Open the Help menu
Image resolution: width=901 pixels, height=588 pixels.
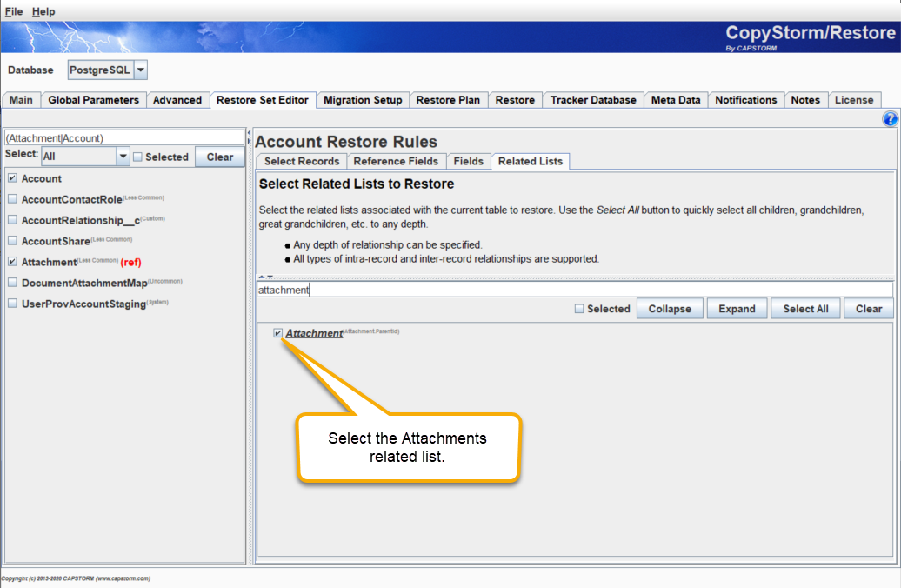(43, 11)
